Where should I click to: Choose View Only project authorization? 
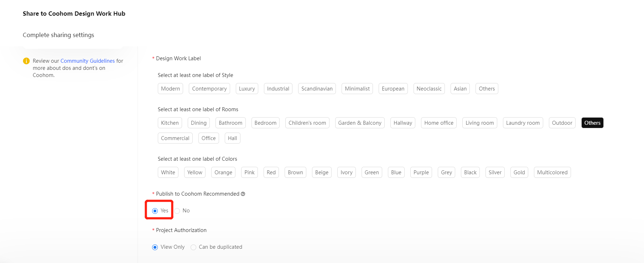pos(155,247)
